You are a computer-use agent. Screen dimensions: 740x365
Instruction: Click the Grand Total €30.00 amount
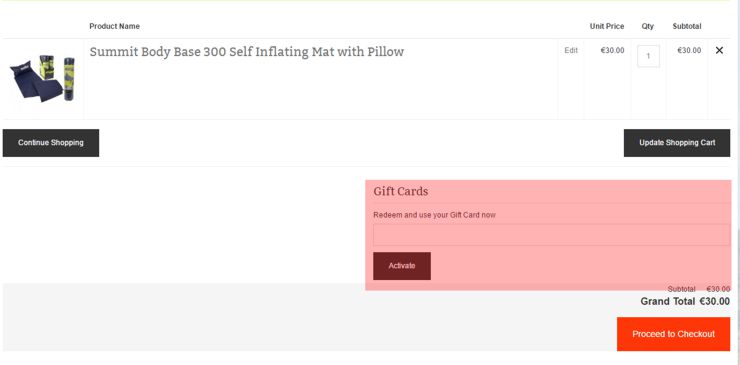[715, 301]
